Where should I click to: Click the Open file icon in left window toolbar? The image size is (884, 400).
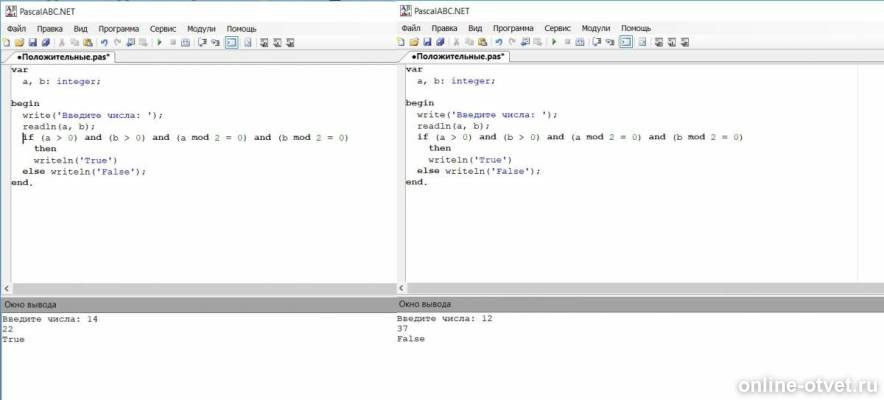pos(19,43)
